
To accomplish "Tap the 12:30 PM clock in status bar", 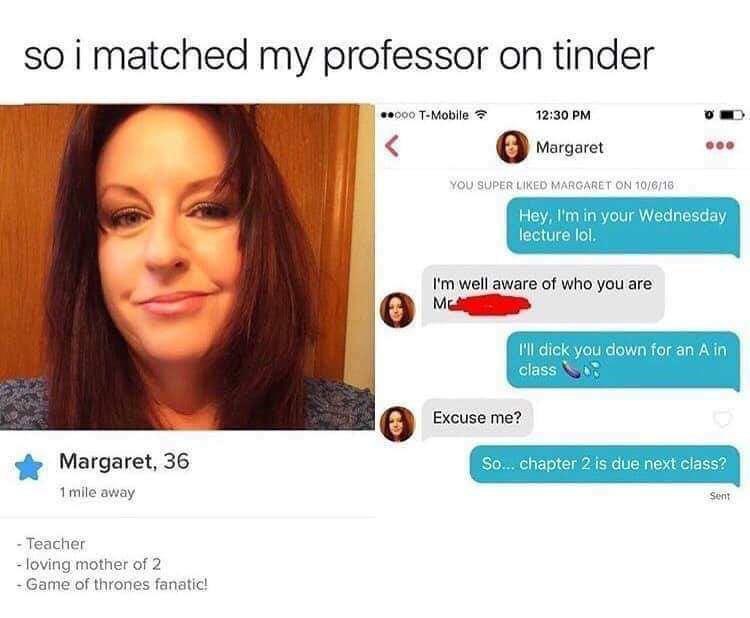I will tap(563, 115).
